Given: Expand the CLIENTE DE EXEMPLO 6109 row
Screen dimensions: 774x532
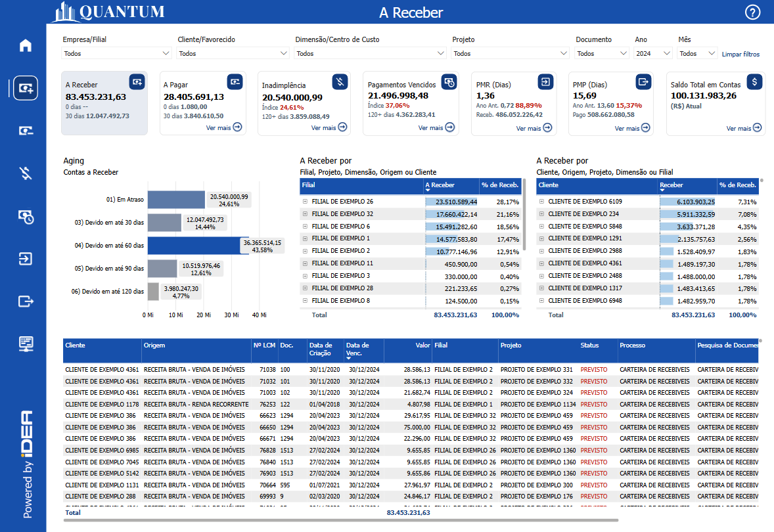Looking at the screenshot, I should (541, 202).
